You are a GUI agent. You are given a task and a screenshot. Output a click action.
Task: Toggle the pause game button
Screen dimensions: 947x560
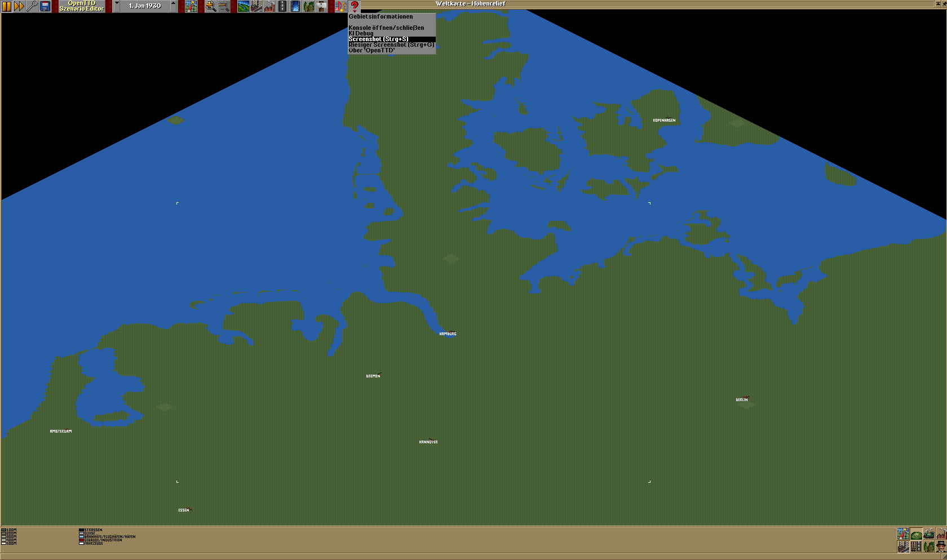point(7,6)
